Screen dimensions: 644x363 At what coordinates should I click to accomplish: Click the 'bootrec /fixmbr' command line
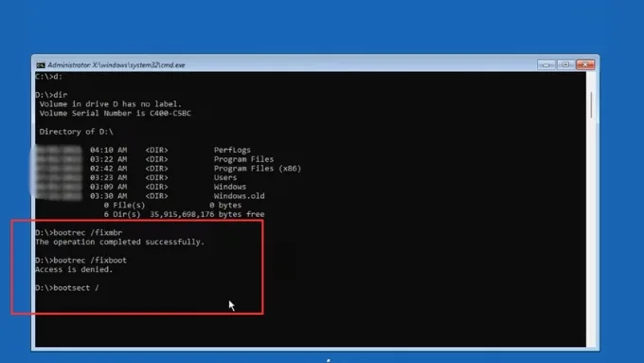tap(79, 233)
